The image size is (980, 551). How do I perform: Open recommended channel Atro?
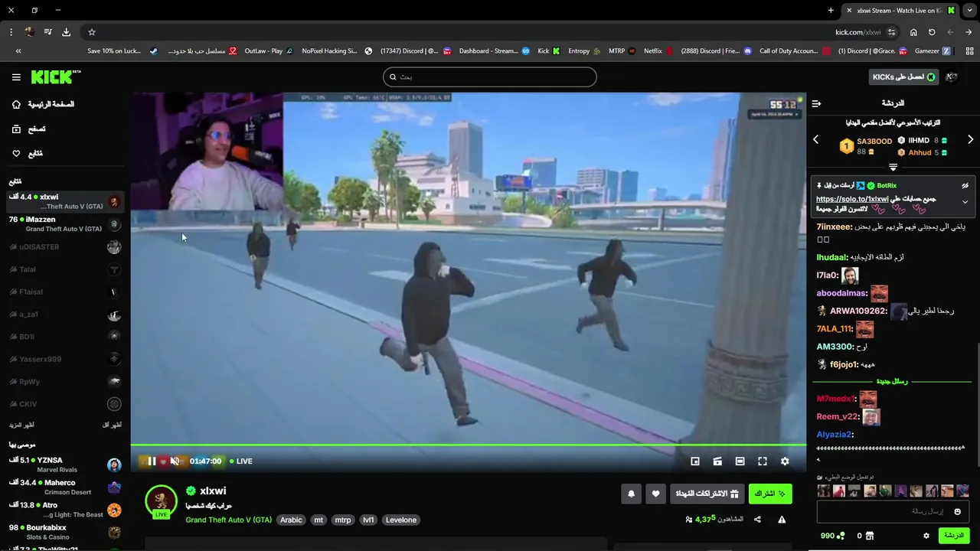click(x=65, y=510)
